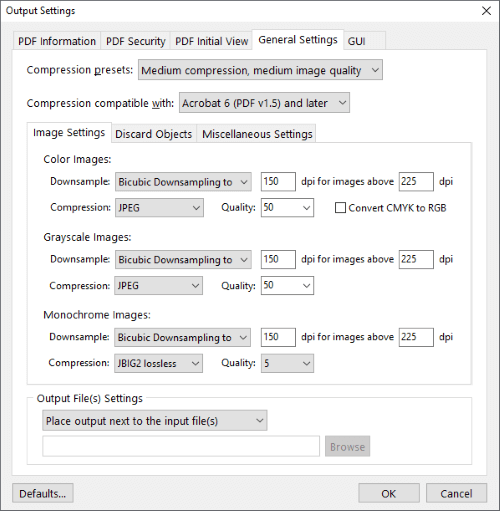This screenshot has width=500, height=511.
Task: Open the PDF Security tab
Action: click(x=135, y=41)
